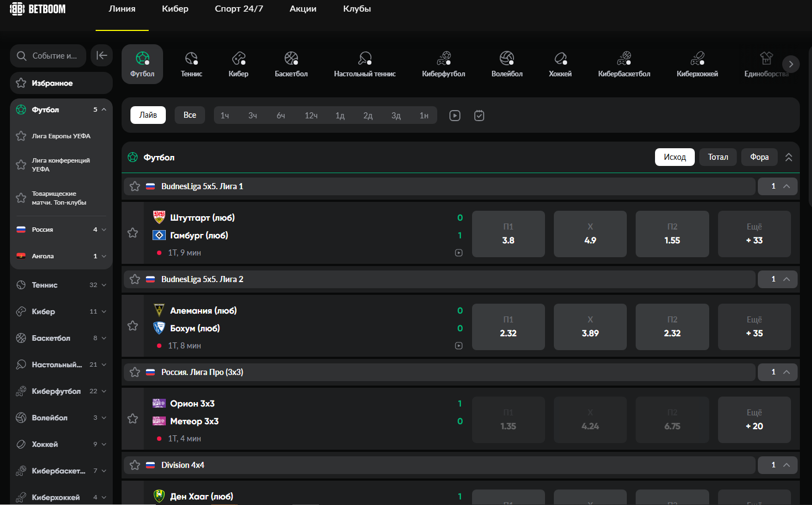Open the Акции top menu
The width and height of the screenshot is (812, 505).
(x=303, y=9)
